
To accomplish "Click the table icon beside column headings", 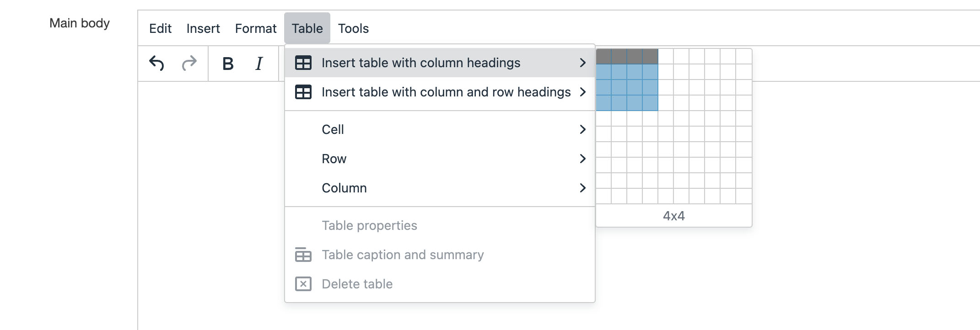I will [x=303, y=63].
